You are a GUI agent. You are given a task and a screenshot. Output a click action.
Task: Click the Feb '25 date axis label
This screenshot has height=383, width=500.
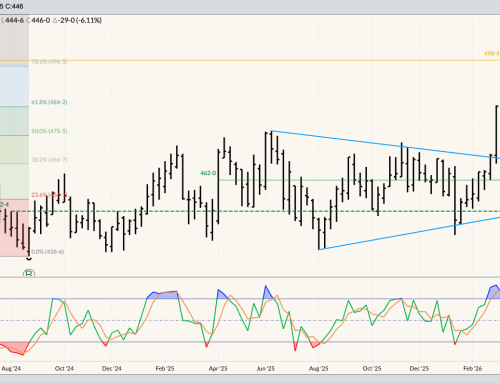click(165, 369)
